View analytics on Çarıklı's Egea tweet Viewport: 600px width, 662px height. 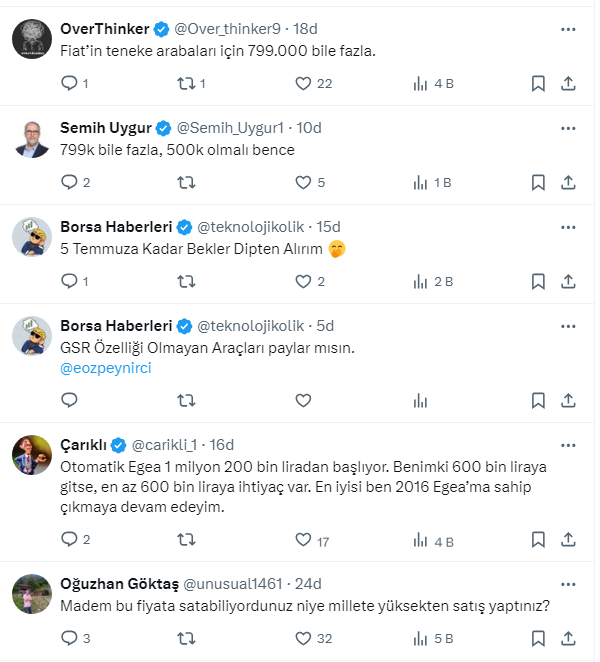pos(422,541)
